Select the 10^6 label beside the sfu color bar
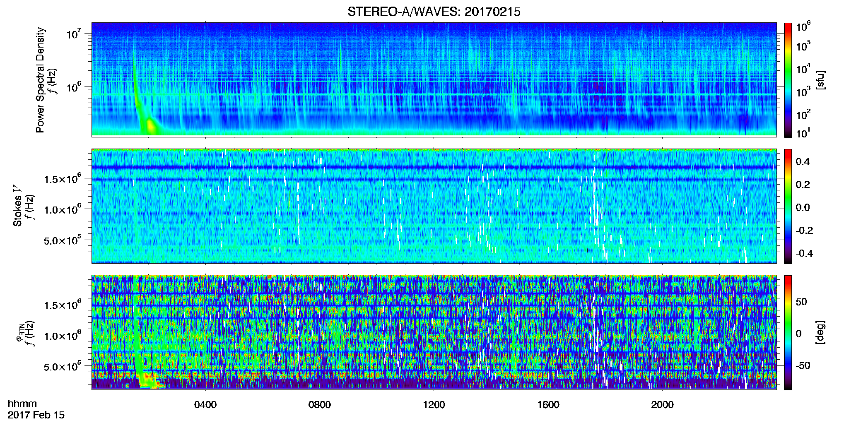The width and height of the screenshot is (868, 447). pos(803,26)
